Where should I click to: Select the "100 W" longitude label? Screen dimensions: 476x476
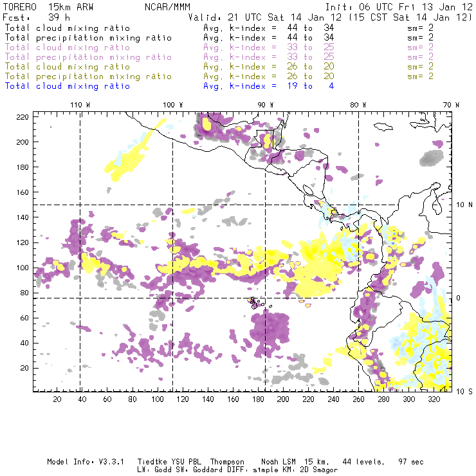click(x=173, y=105)
